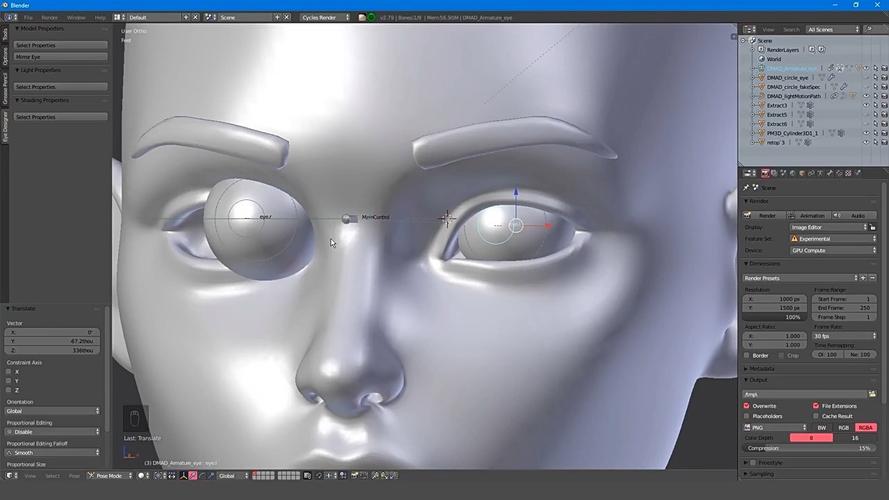This screenshot has width=889, height=500.
Task: Click the Scene icon in the outliner
Action: point(753,41)
